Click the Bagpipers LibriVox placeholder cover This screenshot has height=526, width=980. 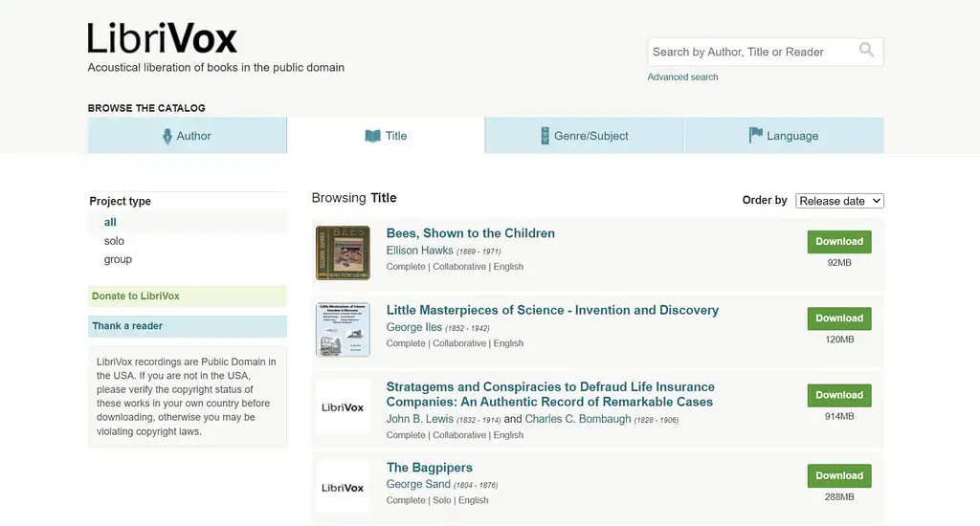pos(343,488)
